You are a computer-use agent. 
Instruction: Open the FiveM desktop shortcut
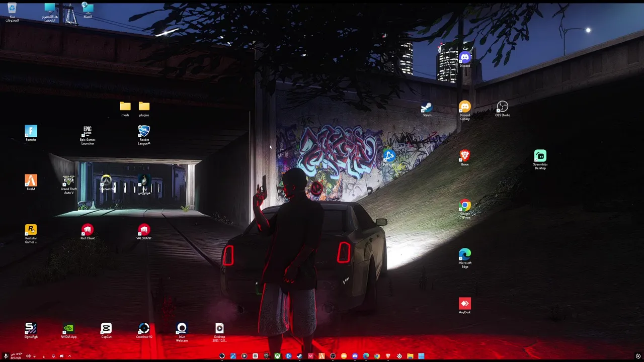31,183
